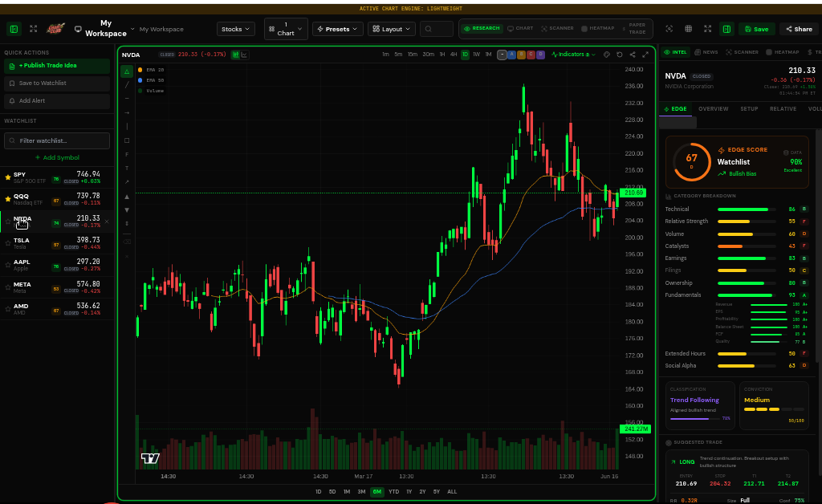Viewport: 822px width, 504px height.
Task: Switch chart to candlestick type
Action: [x=236, y=55]
